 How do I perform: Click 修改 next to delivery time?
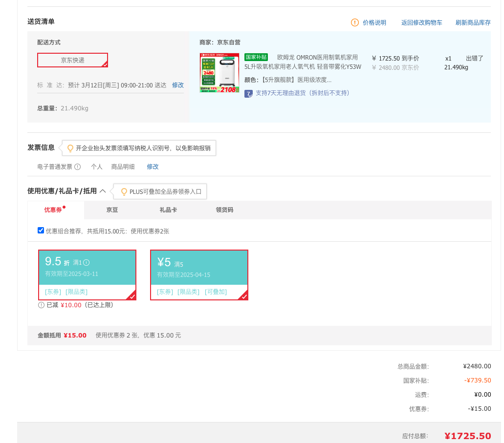click(x=178, y=85)
